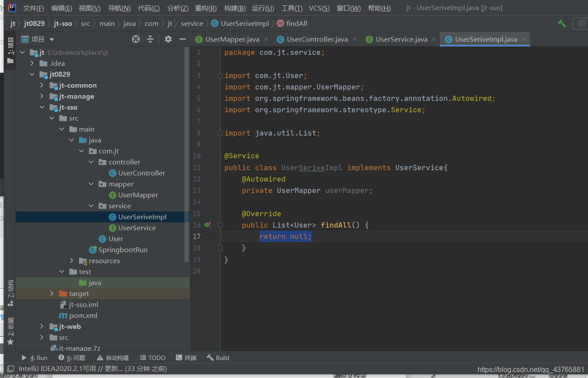Click the @Autowired annotation on line 12
Viewport: 588px width, 378px height.
[263, 179]
